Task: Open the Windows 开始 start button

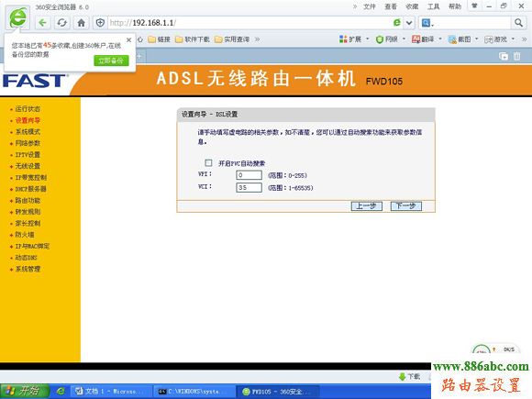Action: pyautogui.click(x=25, y=391)
